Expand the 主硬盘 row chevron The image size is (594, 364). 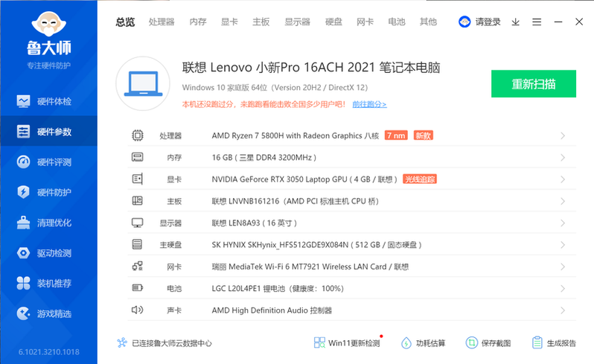click(x=563, y=245)
